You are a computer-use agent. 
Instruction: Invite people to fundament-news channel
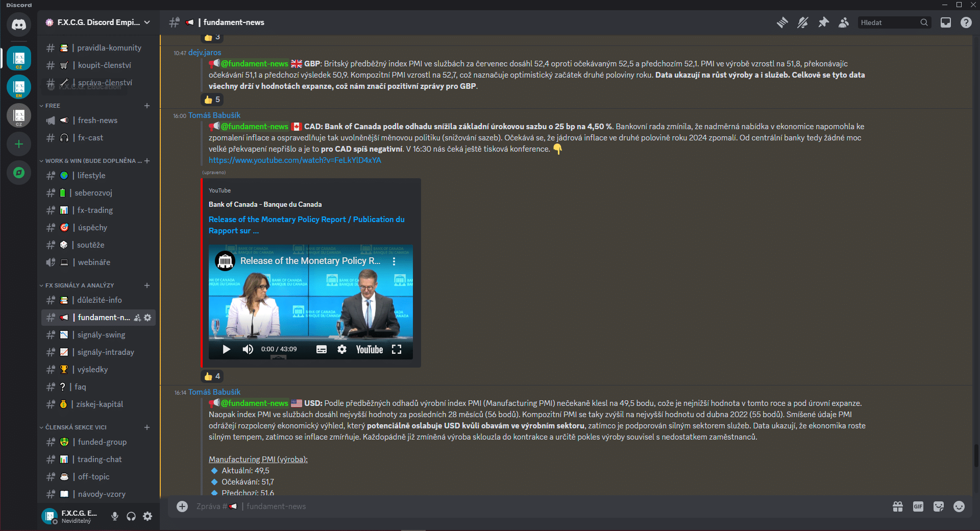click(x=137, y=318)
